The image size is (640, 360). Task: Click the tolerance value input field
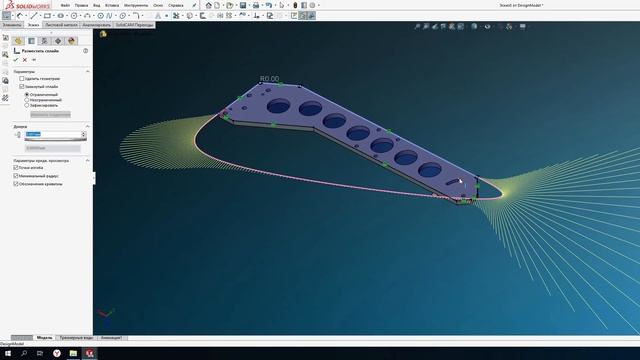pos(53,134)
